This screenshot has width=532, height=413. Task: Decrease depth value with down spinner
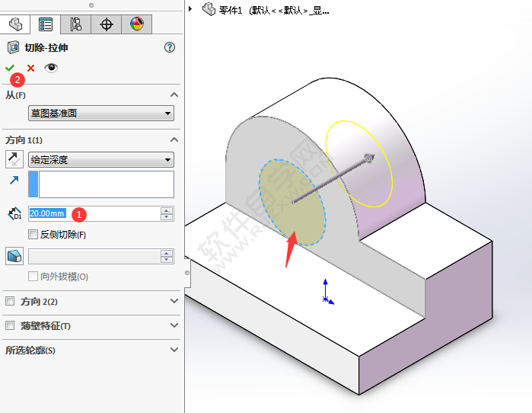point(167,217)
